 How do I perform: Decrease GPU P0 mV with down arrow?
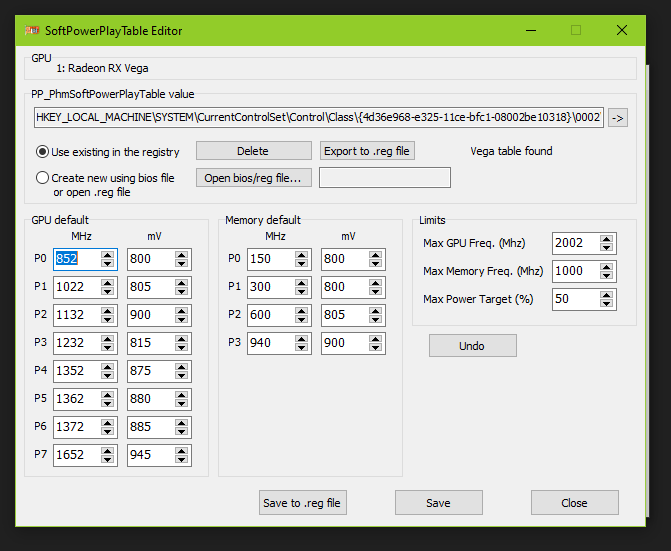[181, 264]
